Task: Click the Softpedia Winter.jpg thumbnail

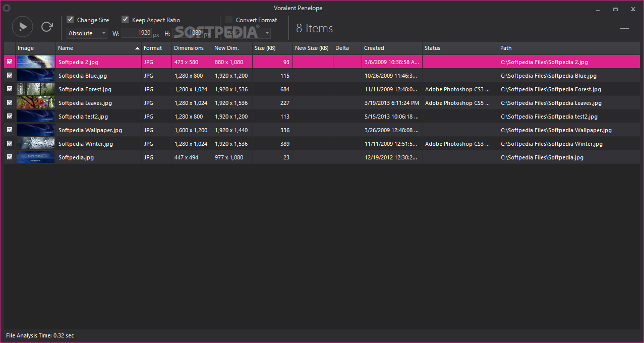Action: (x=35, y=143)
